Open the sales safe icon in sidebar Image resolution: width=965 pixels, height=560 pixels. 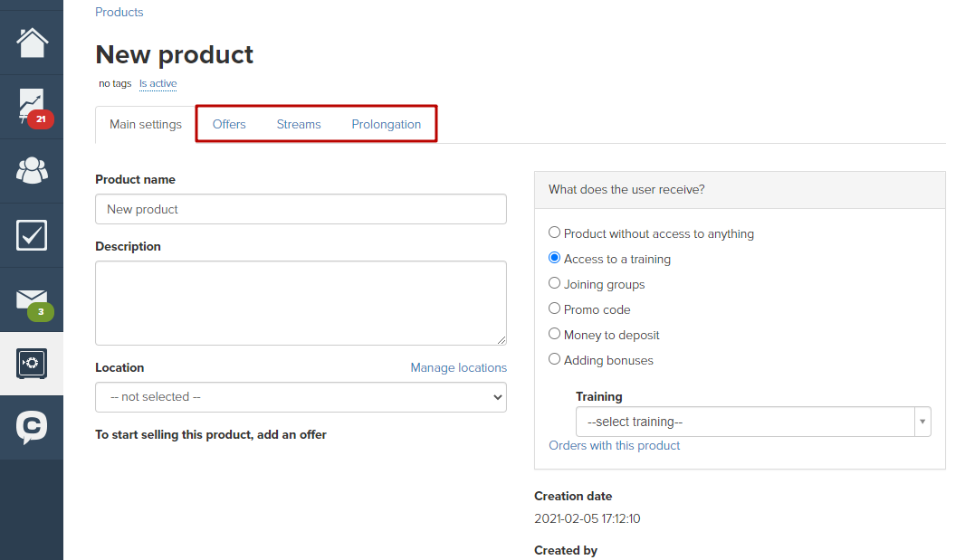[x=32, y=364]
